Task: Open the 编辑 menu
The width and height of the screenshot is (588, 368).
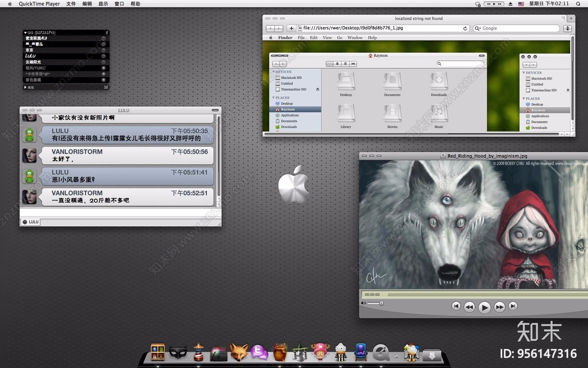Action: [87, 4]
